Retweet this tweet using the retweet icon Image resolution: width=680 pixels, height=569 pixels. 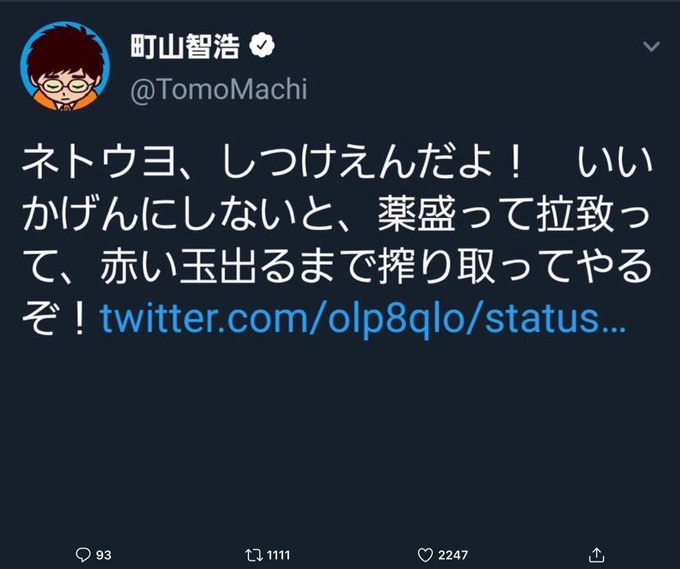point(254,555)
